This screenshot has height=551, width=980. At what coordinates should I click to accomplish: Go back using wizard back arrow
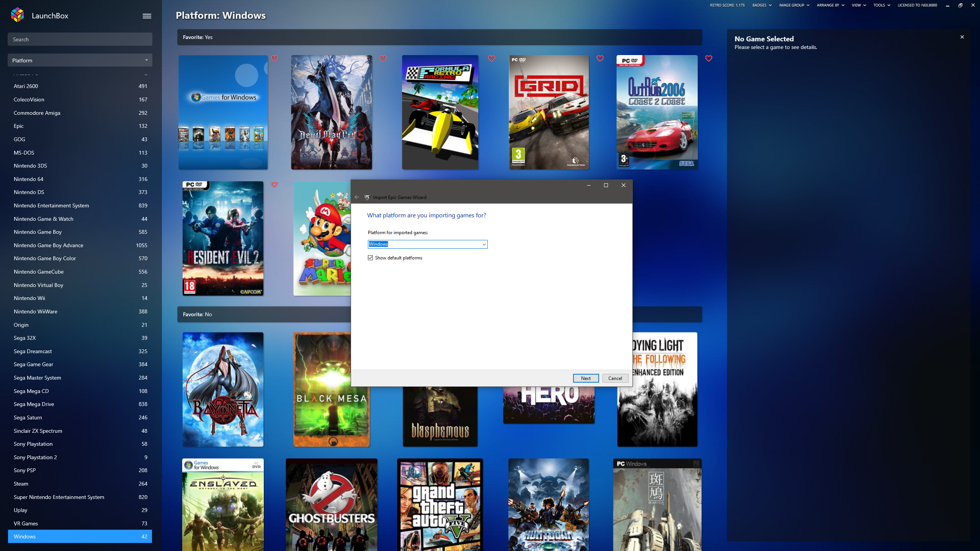(x=357, y=197)
